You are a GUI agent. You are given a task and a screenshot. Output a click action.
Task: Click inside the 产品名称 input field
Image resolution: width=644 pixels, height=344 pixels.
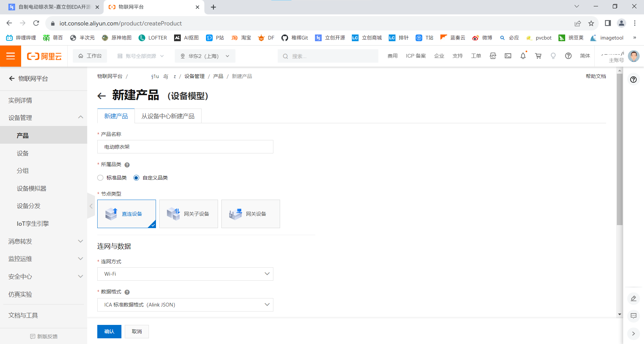point(185,147)
